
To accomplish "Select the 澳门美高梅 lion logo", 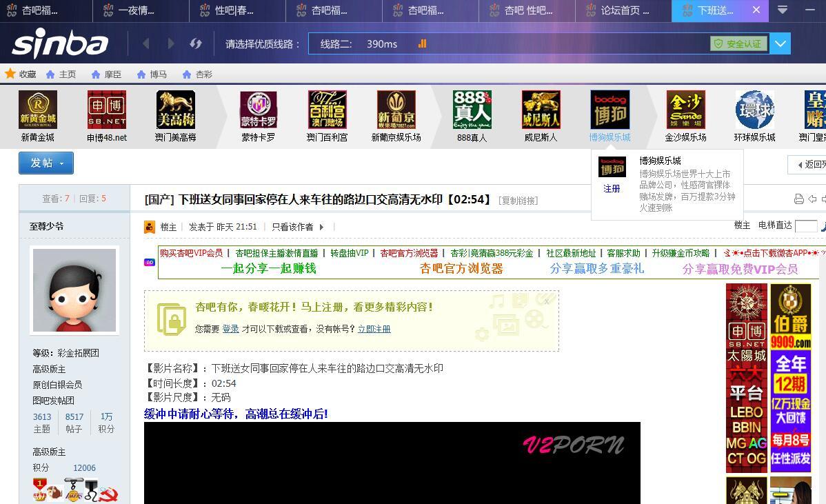I will pos(176,110).
